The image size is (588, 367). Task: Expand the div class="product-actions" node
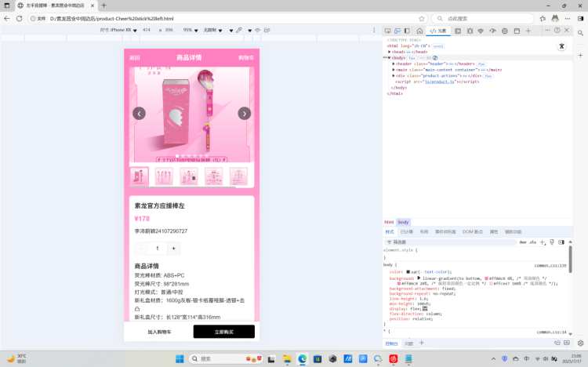point(394,76)
